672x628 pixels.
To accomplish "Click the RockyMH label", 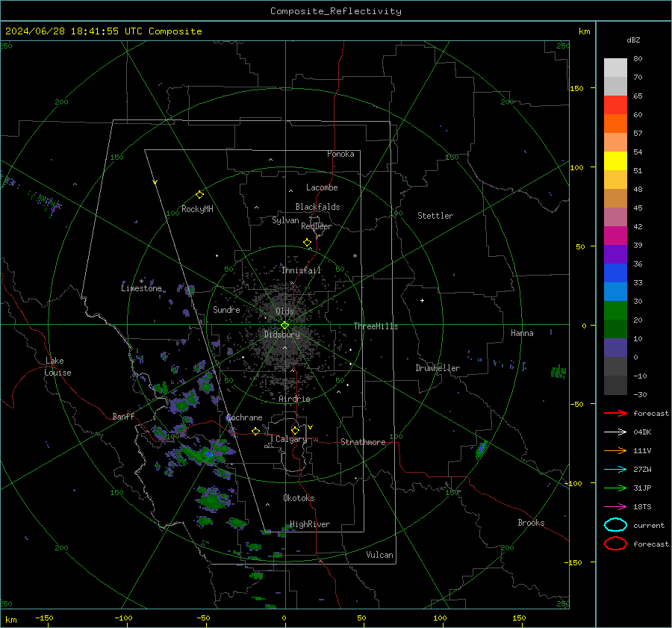I will click(x=197, y=209).
